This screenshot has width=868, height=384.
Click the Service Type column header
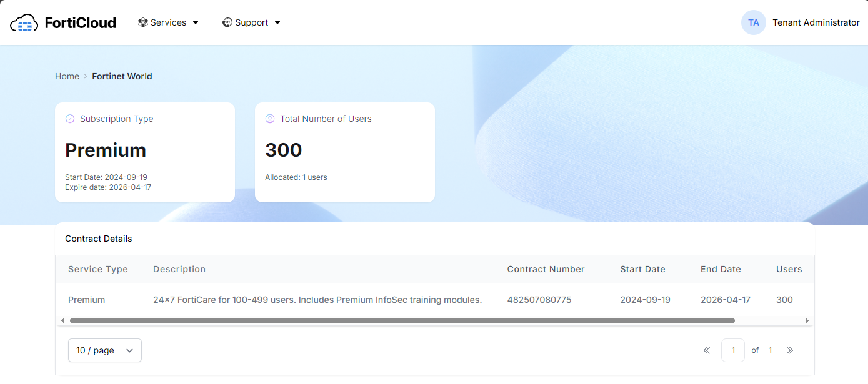point(98,269)
